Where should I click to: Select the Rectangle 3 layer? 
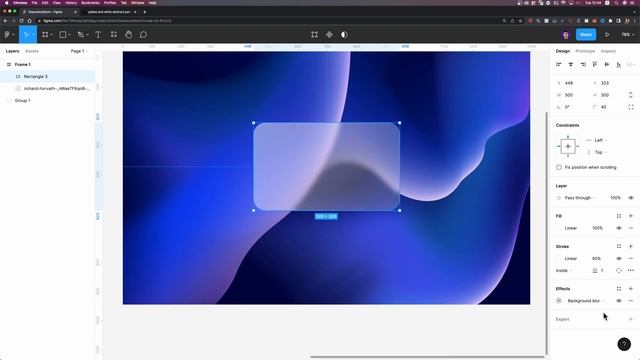click(48, 76)
